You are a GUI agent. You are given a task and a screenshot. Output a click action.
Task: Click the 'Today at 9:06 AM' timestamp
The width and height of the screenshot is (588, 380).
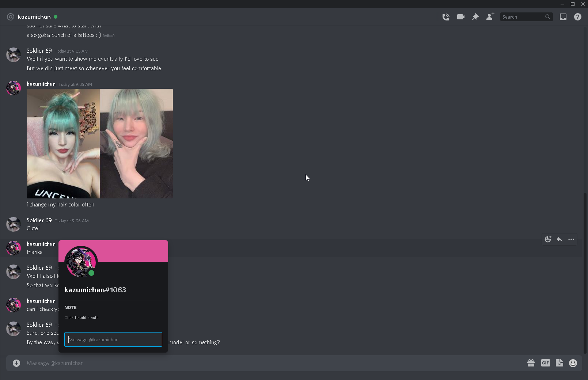tap(72, 221)
